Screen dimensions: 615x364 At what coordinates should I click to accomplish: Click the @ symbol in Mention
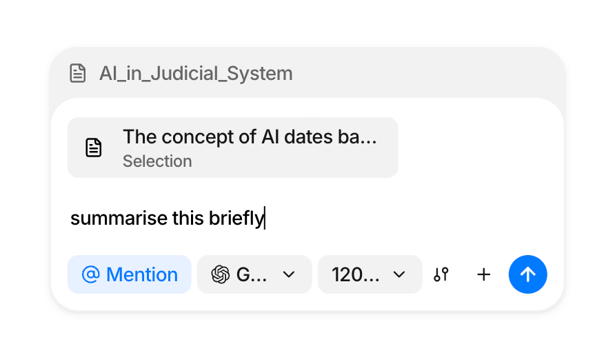[90, 274]
